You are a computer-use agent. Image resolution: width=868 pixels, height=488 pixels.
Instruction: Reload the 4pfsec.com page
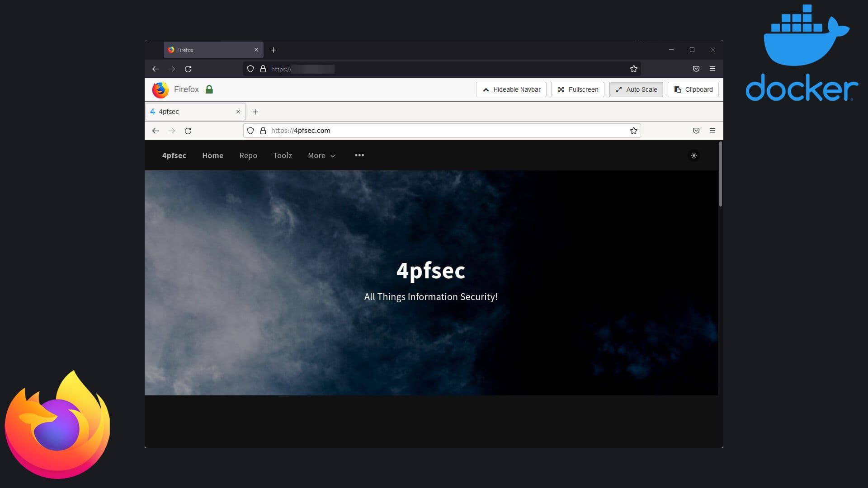189,131
